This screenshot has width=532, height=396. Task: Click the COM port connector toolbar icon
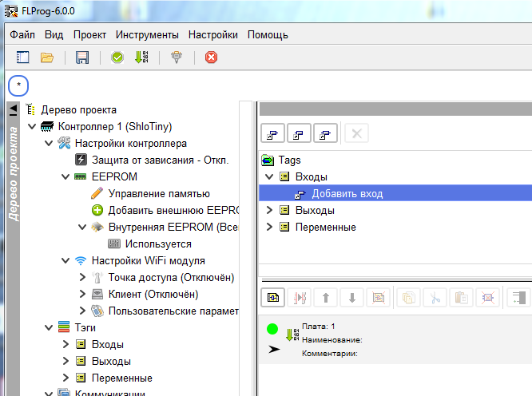pos(177,57)
